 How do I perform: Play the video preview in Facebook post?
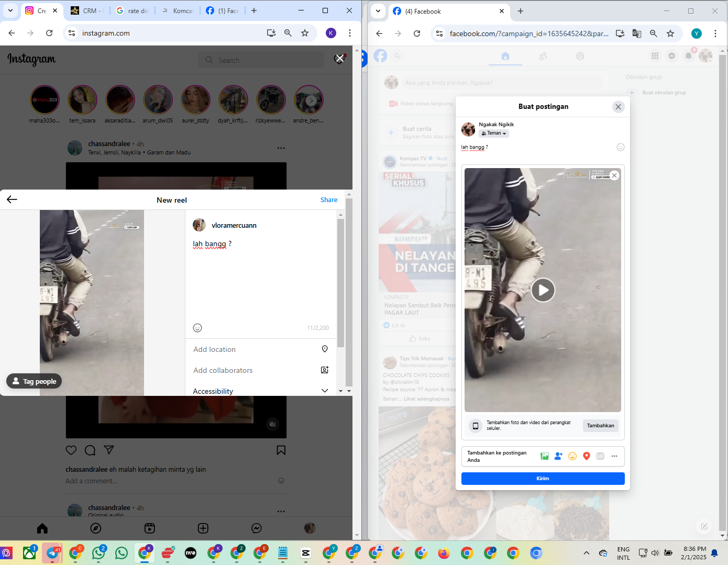click(543, 290)
